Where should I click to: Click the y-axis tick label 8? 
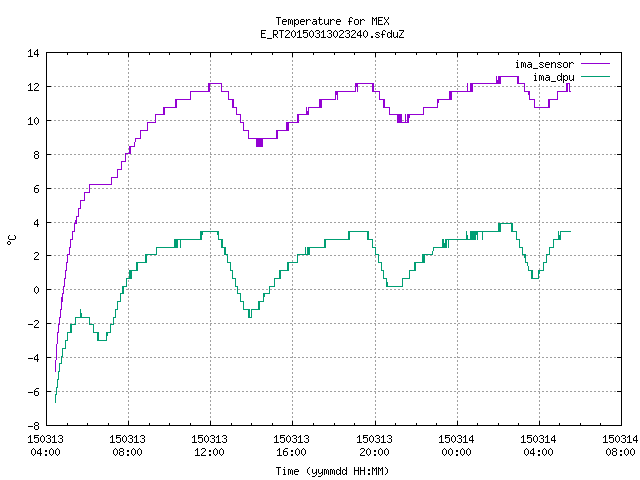[36, 155]
